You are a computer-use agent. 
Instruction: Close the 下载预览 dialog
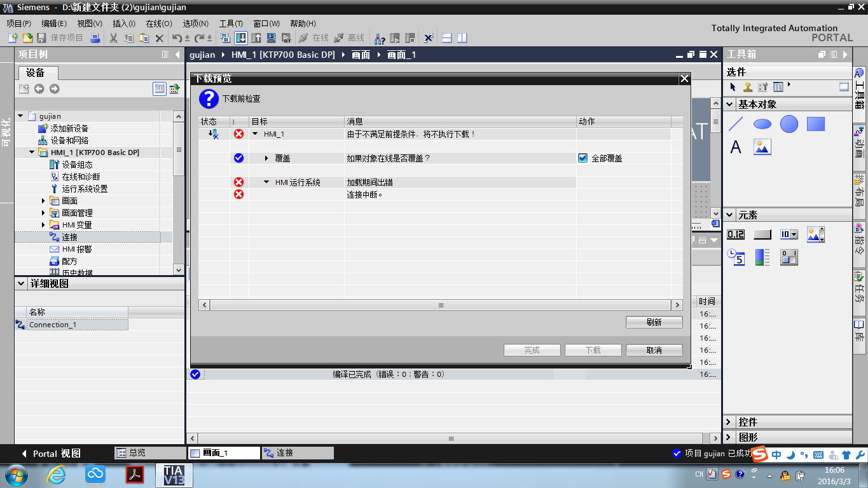pos(684,79)
